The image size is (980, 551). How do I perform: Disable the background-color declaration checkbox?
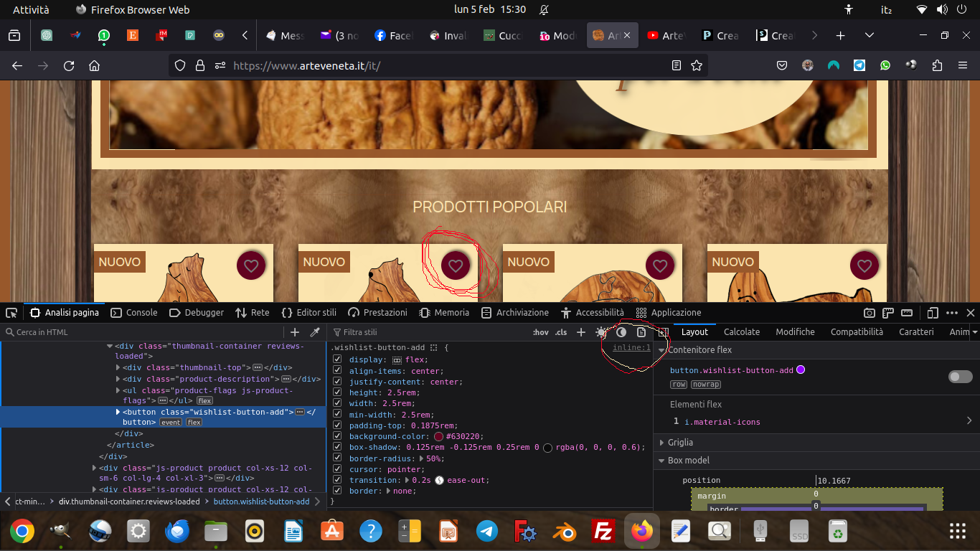(337, 436)
